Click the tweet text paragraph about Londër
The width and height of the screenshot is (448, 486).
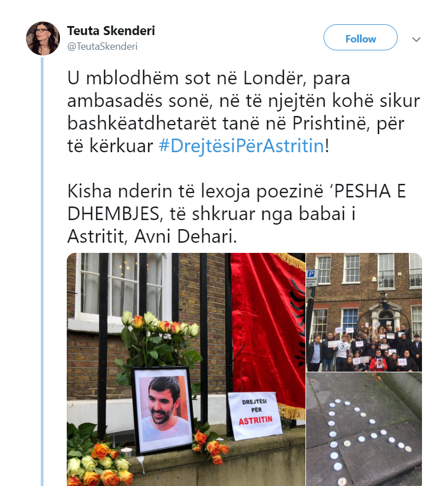click(244, 112)
